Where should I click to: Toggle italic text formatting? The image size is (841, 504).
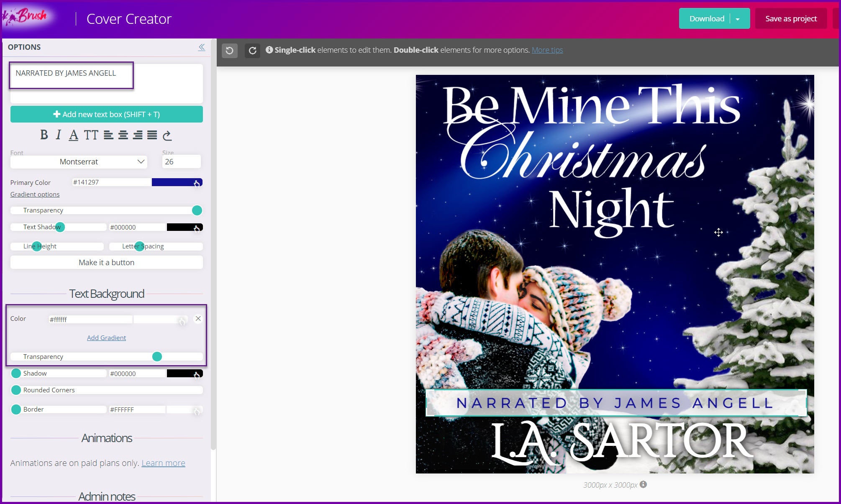(x=59, y=135)
